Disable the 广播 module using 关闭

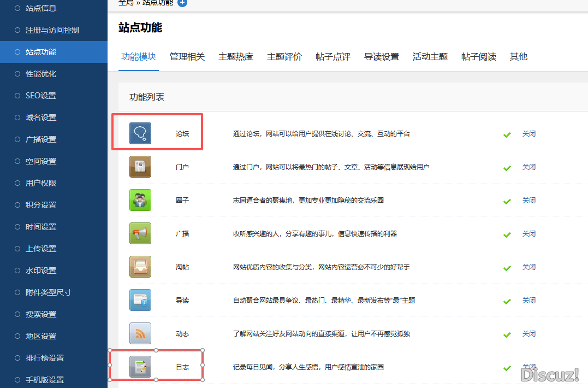[528, 234]
